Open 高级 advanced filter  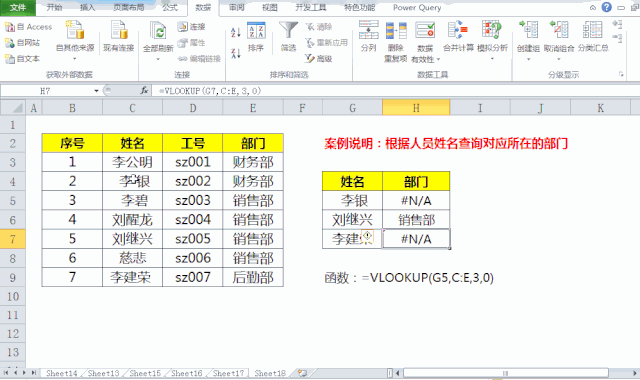tap(319, 59)
